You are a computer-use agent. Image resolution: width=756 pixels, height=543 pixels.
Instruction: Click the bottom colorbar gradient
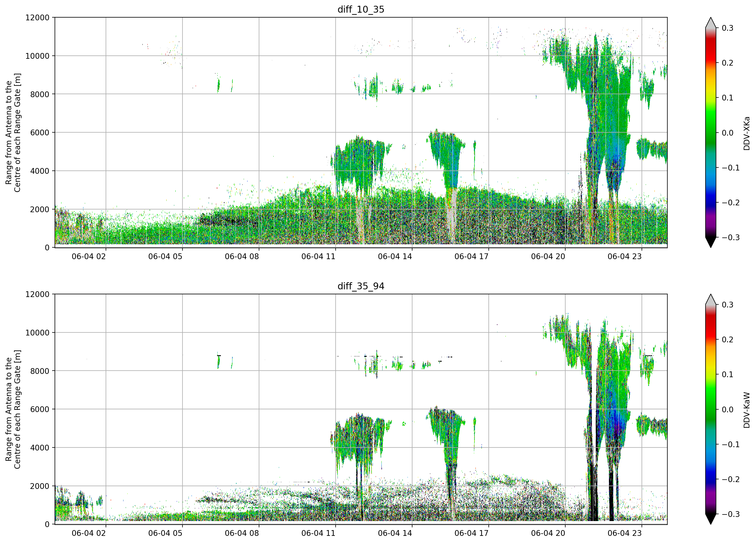(711, 409)
